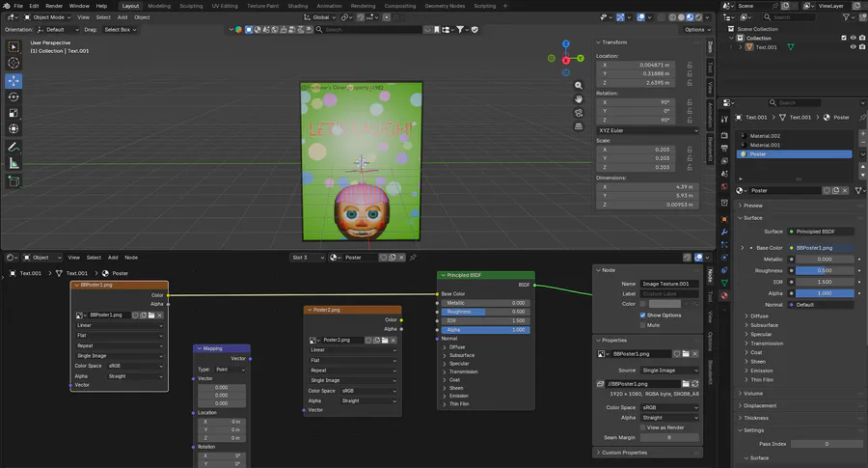Click the pan hand icon in viewport
Image resolution: width=868 pixels, height=468 pixels.
(579, 97)
